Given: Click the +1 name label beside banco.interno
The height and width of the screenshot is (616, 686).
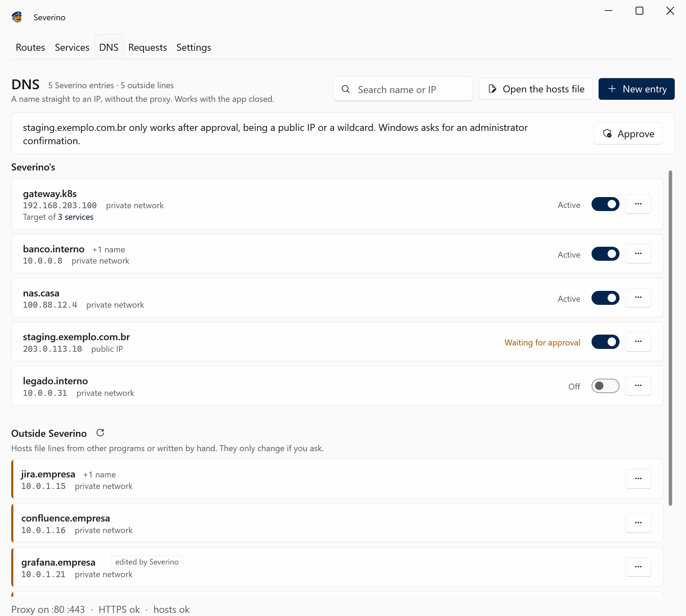Looking at the screenshot, I should [x=108, y=250].
